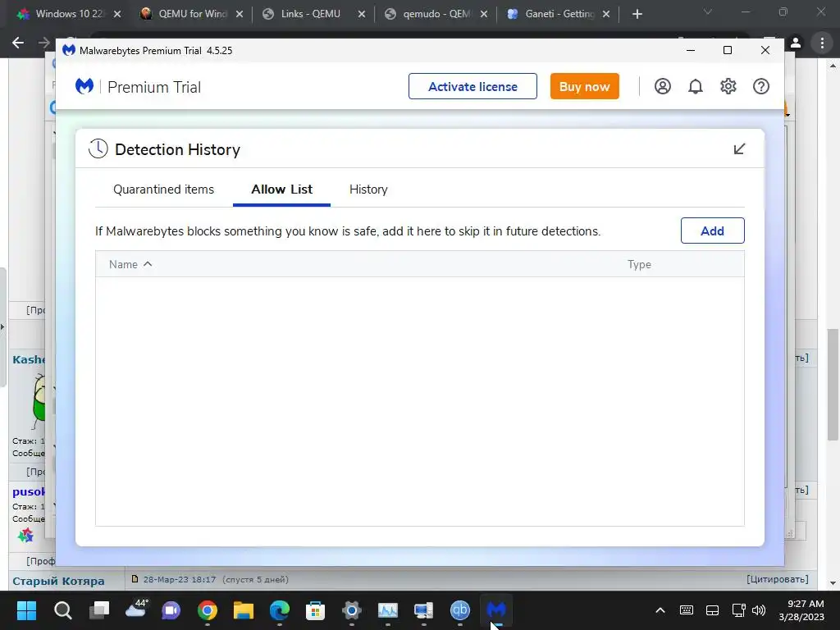Open the notifications bell in Malwarebytes

click(696, 86)
